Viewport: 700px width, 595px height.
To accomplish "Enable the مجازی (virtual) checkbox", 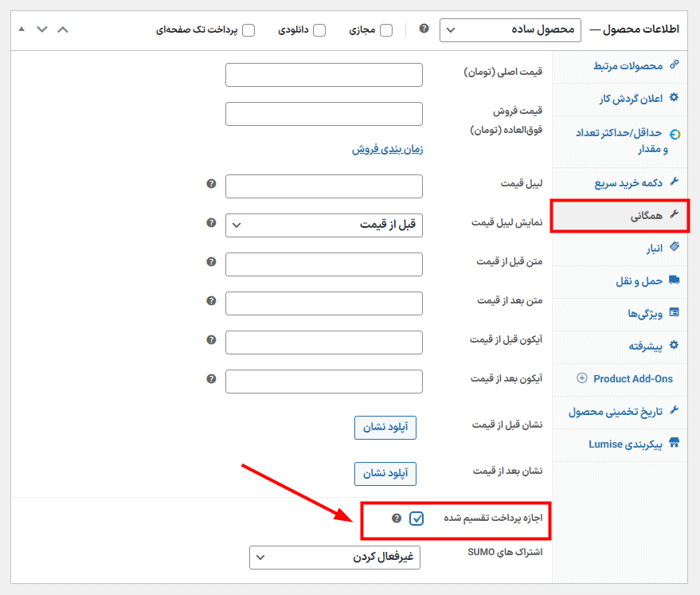I will click(x=386, y=30).
